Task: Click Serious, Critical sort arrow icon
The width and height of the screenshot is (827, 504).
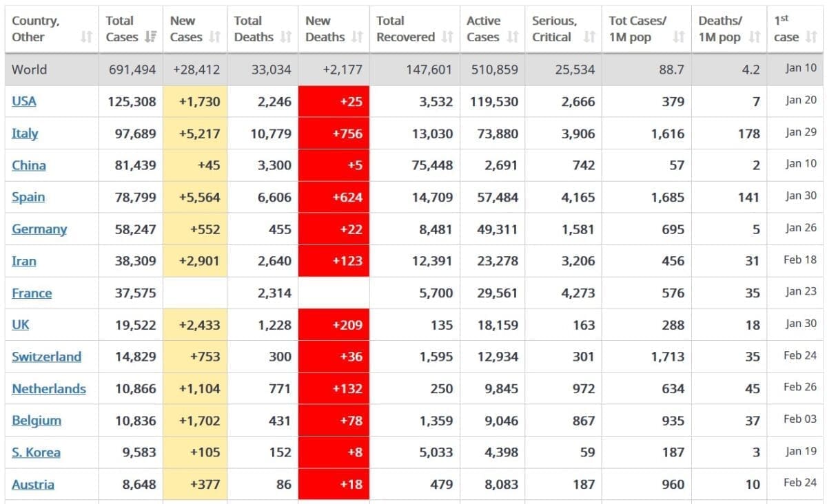Action: [x=589, y=38]
